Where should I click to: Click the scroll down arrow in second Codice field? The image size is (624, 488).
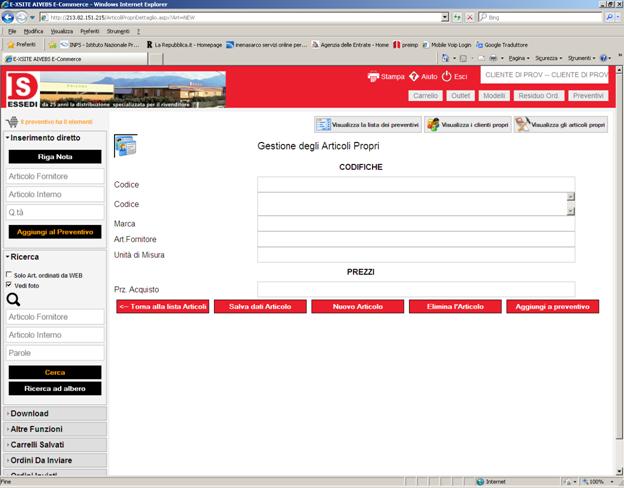570,211
